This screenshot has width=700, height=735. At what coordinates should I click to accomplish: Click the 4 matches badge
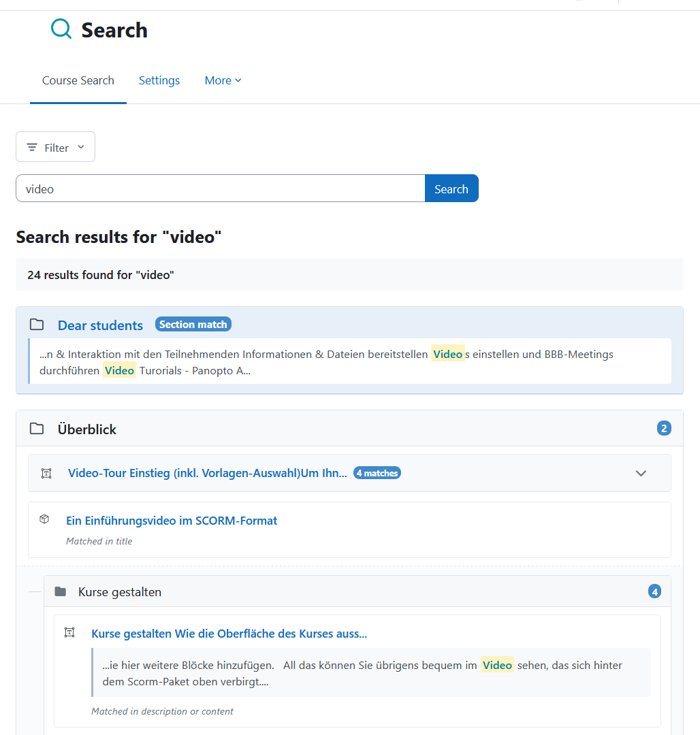coord(377,473)
